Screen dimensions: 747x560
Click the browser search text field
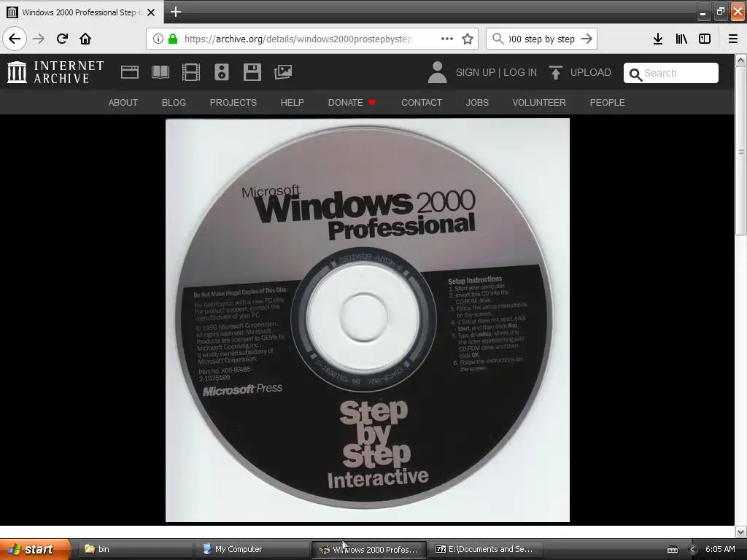coord(542,39)
